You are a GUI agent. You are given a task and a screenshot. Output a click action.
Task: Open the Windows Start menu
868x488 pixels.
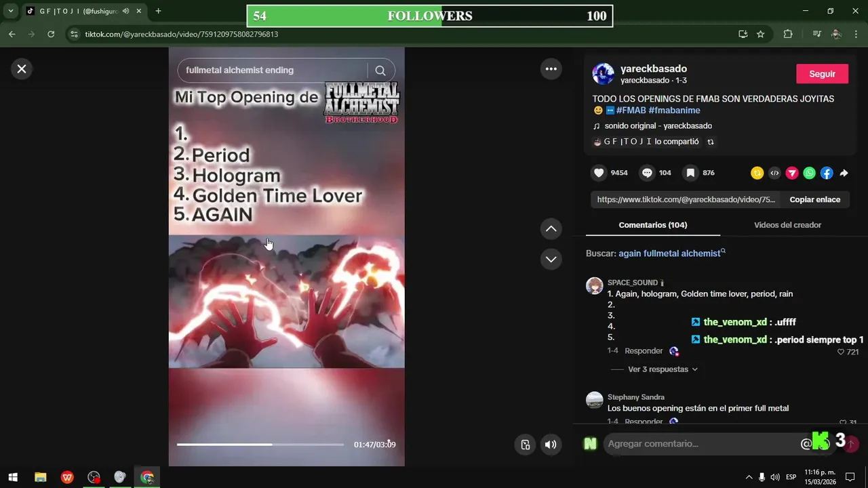point(13,477)
